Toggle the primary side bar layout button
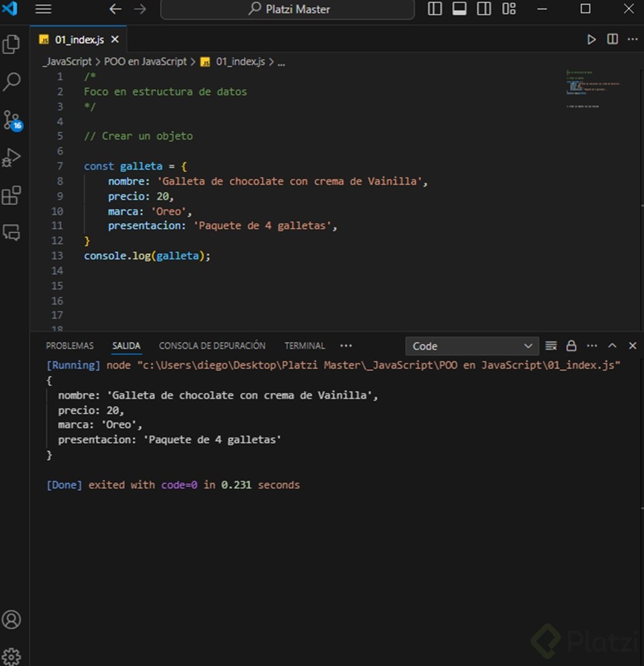644x666 pixels. (435, 9)
